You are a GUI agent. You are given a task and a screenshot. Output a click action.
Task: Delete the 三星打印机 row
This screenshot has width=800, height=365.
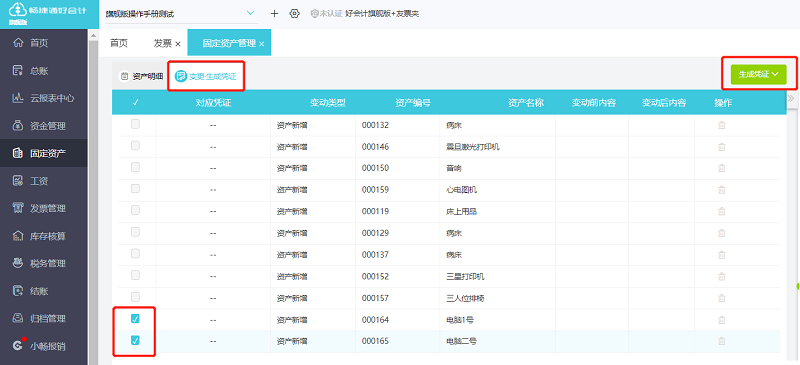point(722,277)
